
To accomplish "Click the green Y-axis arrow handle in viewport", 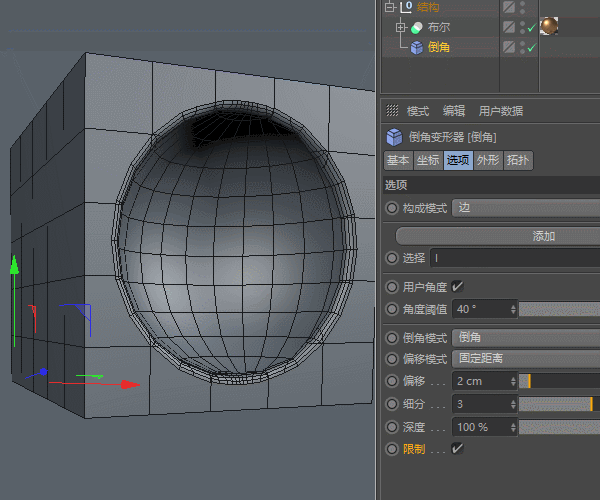I will tap(14, 265).
